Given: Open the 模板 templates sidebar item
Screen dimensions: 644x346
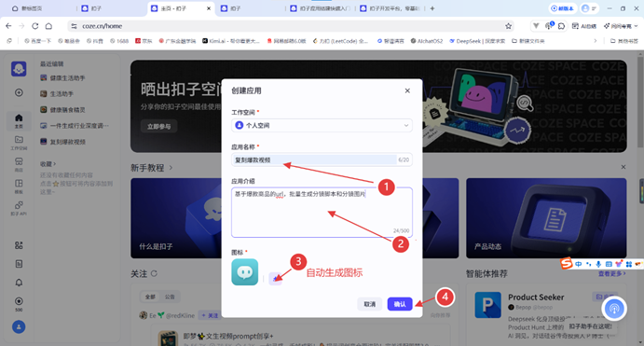Looking at the screenshot, I should tap(19, 187).
